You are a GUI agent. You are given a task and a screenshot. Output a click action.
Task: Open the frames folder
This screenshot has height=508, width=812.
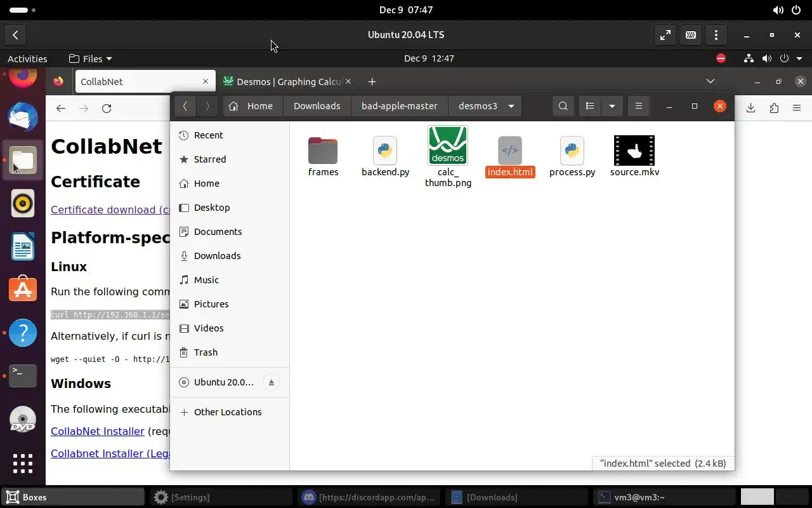[323, 156]
